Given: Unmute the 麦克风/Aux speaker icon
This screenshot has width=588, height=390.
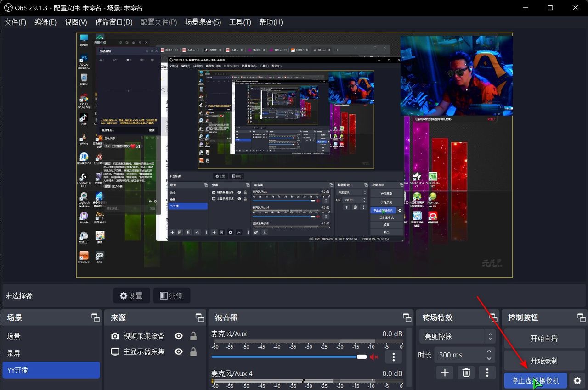Looking at the screenshot, I should (374, 357).
